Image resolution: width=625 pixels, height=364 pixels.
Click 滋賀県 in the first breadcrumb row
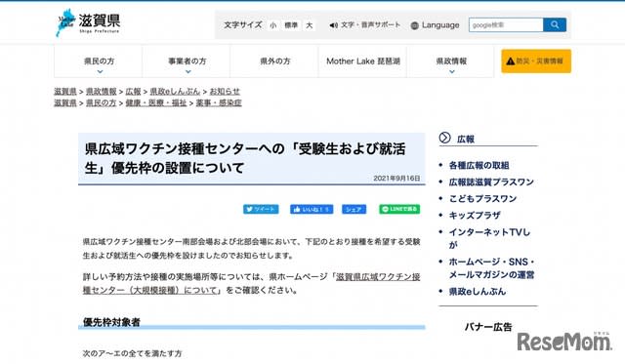pos(65,91)
